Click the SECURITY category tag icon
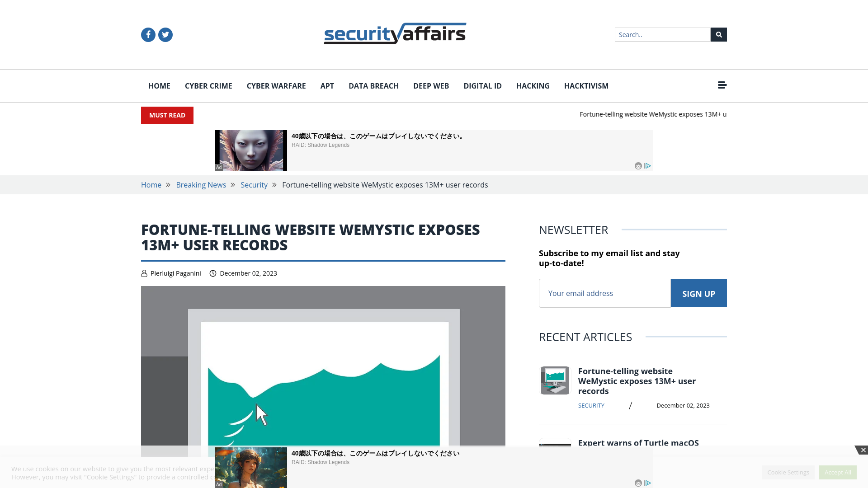Image resolution: width=868 pixels, height=488 pixels. [591, 405]
